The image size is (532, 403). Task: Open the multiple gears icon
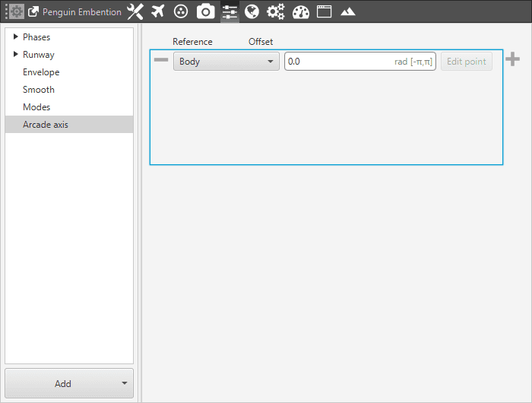click(x=275, y=12)
